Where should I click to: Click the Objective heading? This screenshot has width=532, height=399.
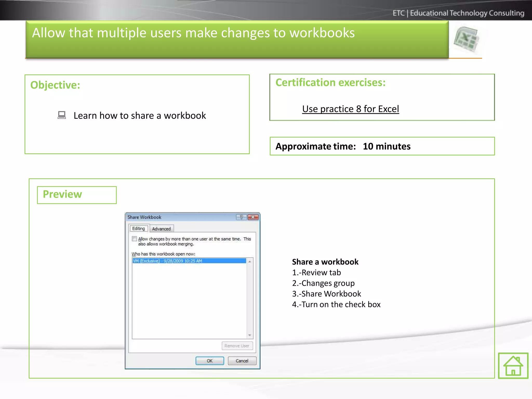click(55, 85)
